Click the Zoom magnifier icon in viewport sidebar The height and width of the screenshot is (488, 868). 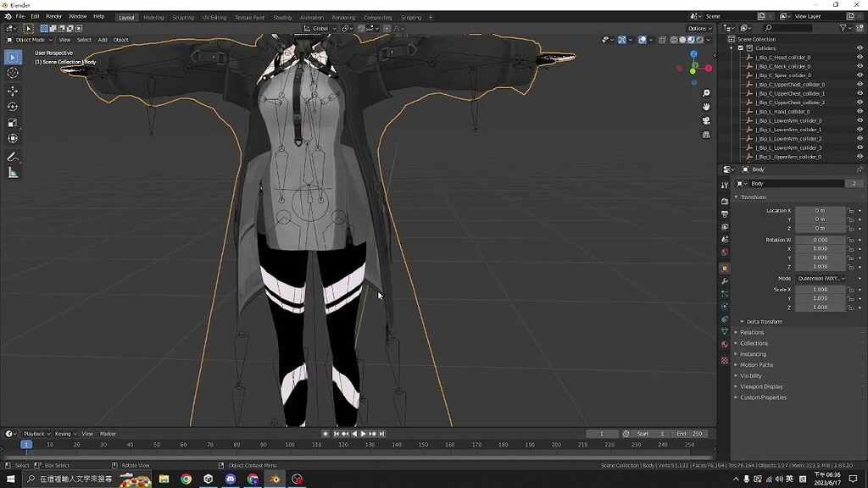705,92
